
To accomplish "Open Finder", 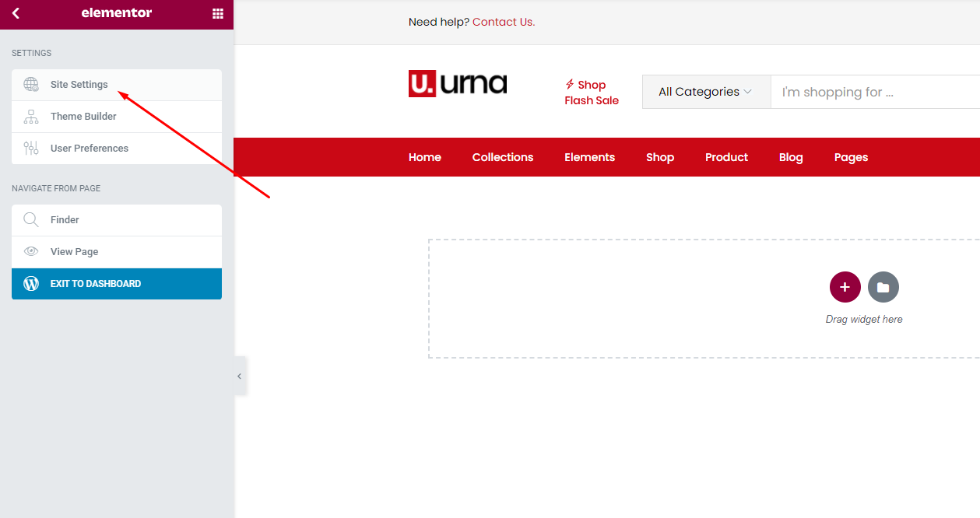I will pyautogui.click(x=117, y=220).
